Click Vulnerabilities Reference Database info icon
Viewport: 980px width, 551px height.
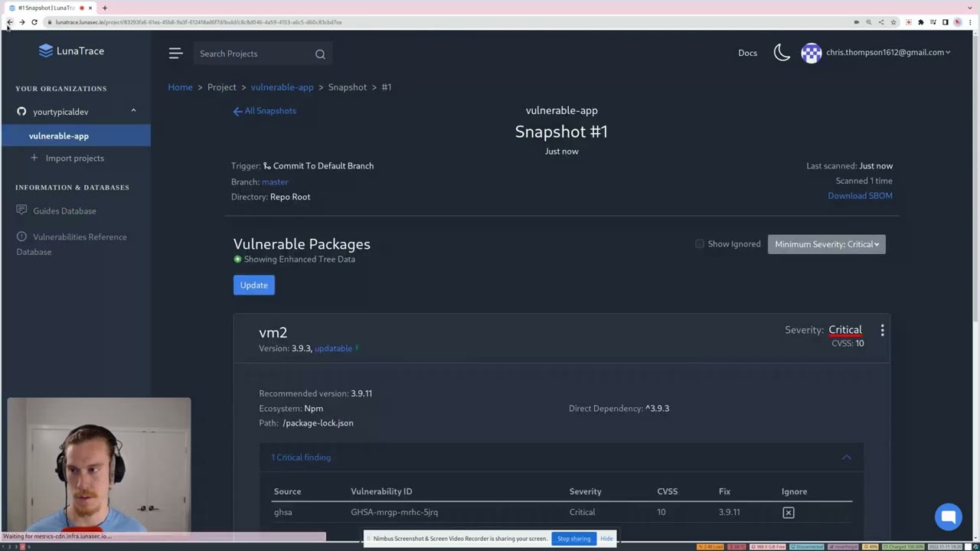coord(21,236)
